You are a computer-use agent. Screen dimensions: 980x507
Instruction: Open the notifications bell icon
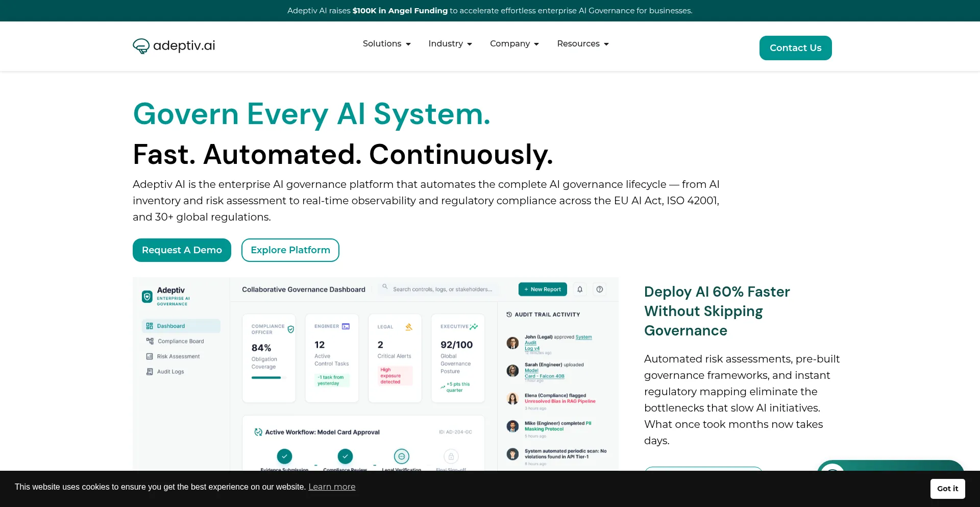point(580,289)
